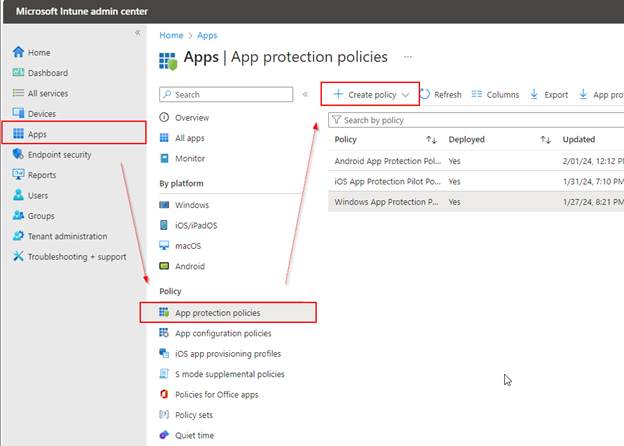This screenshot has width=624, height=446.
Task: Open the Policies for Office apps icon
Action: click(165, 394)
